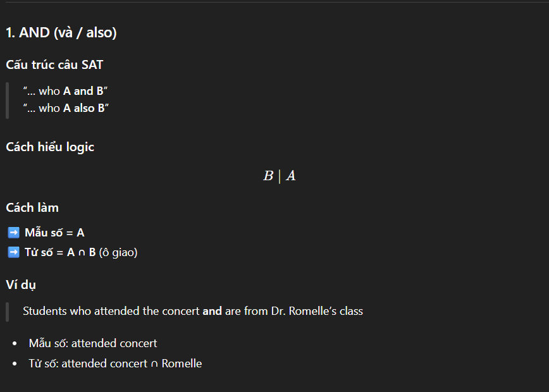The height and width of the screenshot is (392, 549).
Task: Click the bold word "and" in the example sentence
Action: click(212, 311)
